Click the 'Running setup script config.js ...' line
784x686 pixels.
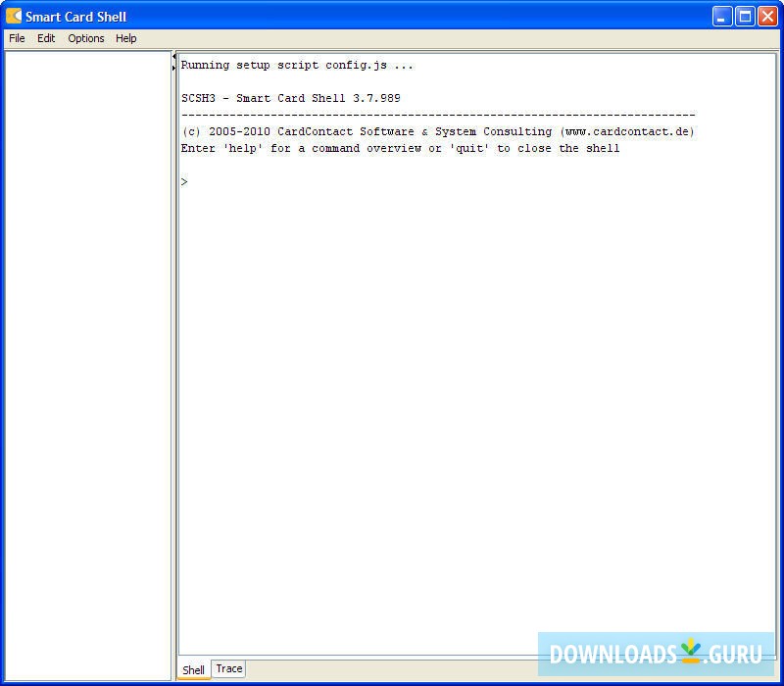[x=297, y=66]
